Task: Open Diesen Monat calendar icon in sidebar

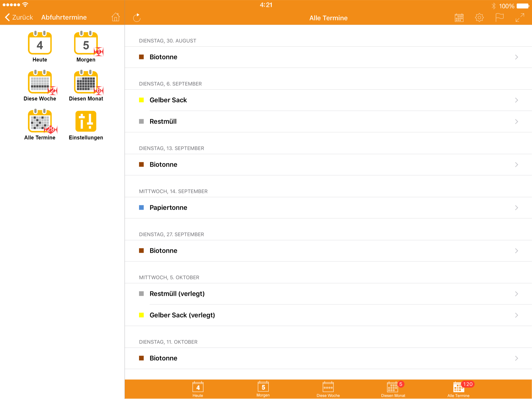Action: (x=86, y=82)
